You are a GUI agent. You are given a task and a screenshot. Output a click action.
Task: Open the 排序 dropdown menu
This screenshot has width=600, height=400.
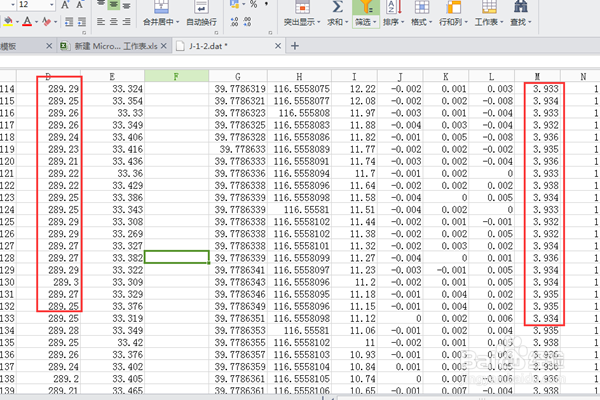[394, 22]
